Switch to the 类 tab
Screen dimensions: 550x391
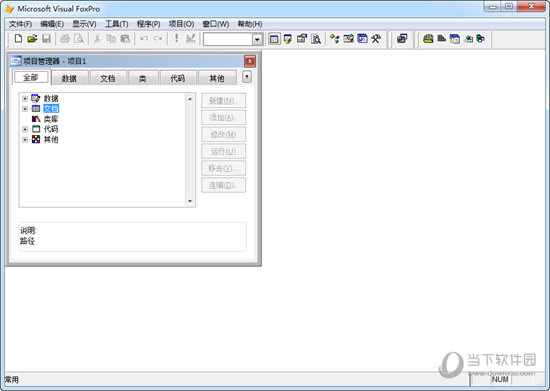click(x=142, y=78)
